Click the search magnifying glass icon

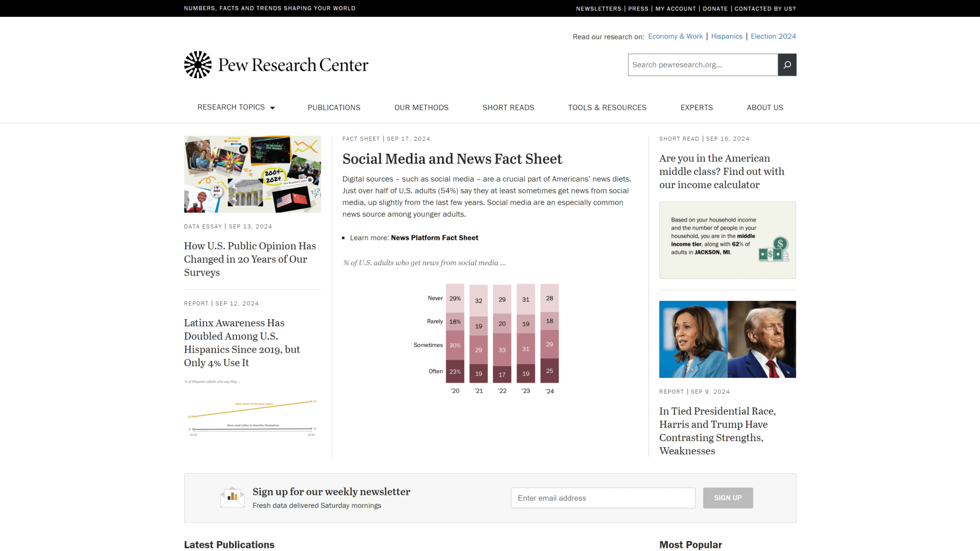787,65
